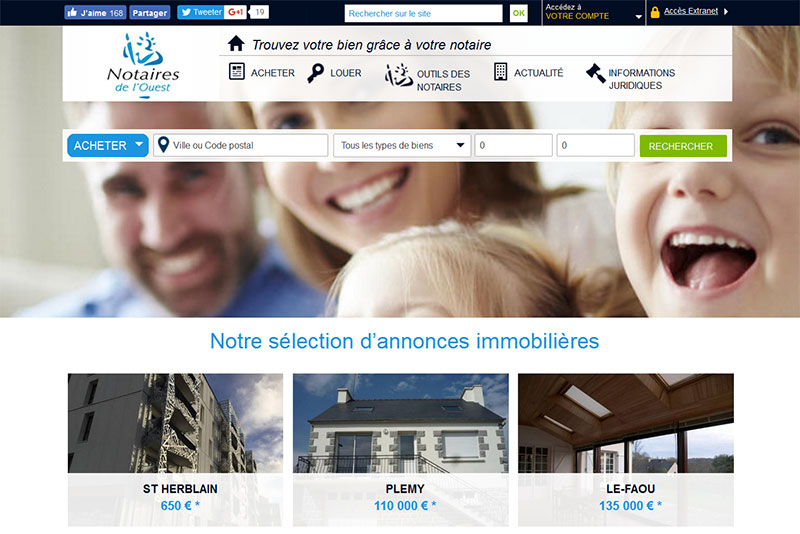This screenshot has width=800, height=534.
Task: Click the home icon in navigation header
Action: coord(236,44)
